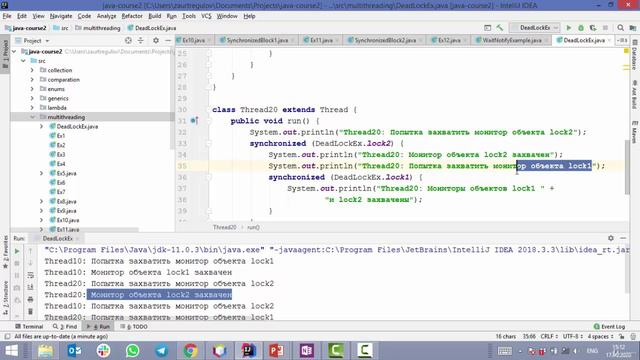Select Ex3 in the project tree

pyautogui.click(x=60, y=155)
